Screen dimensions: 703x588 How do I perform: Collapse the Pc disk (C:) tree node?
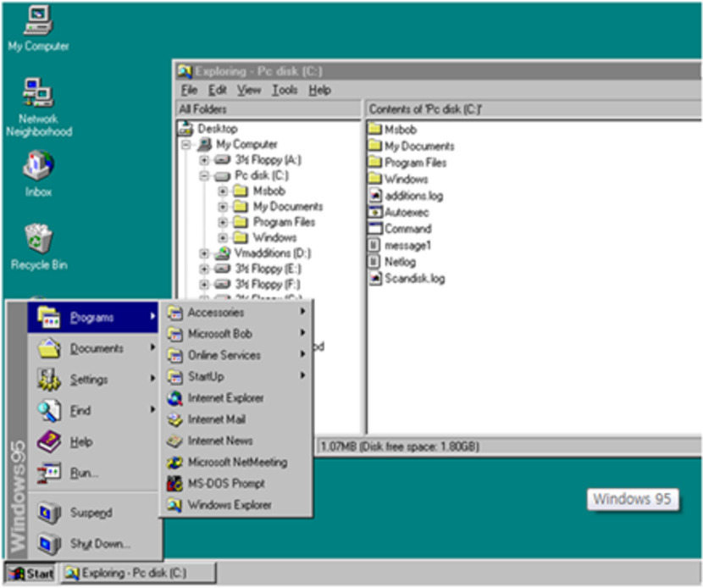pyautogui.click(x=204, y=175)
